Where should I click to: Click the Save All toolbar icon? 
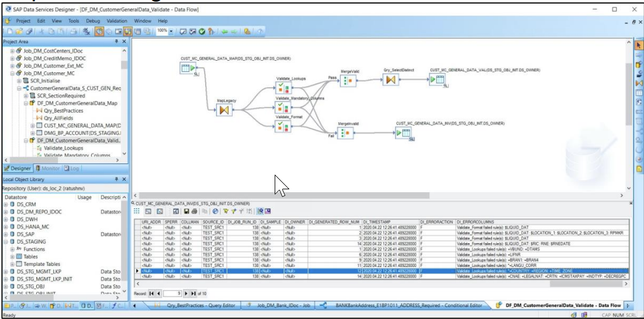(x=30, y=31)
